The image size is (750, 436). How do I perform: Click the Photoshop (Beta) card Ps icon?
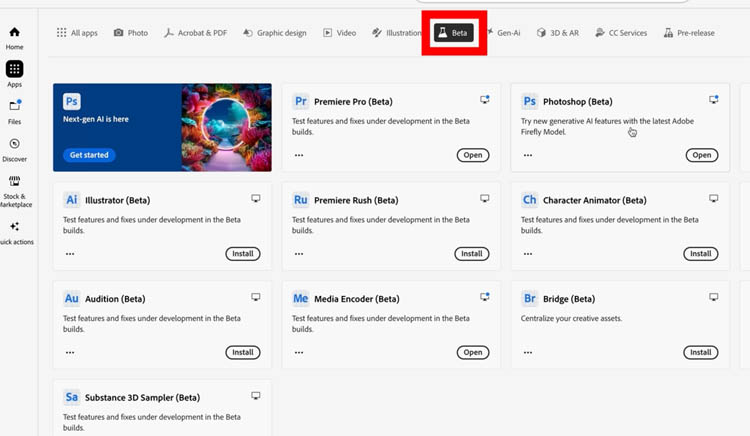click(x=529, y=101)
